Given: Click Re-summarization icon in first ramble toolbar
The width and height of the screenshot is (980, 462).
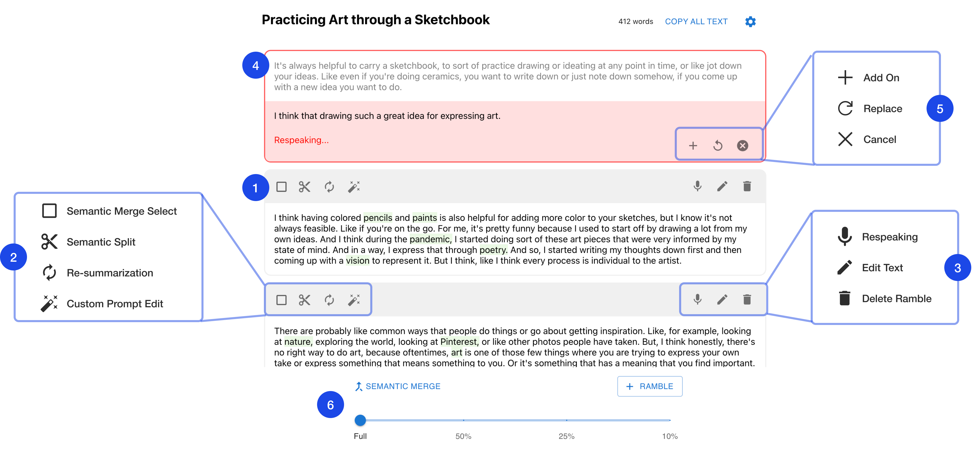Looking at the screenshot, I should tap(329, 187).
